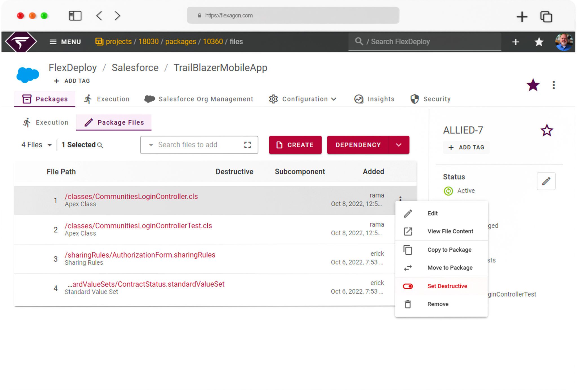Open the Search FlexDeploy field magnifier
The width and height of the screenshot is (577, 392).
coord(359,41)
